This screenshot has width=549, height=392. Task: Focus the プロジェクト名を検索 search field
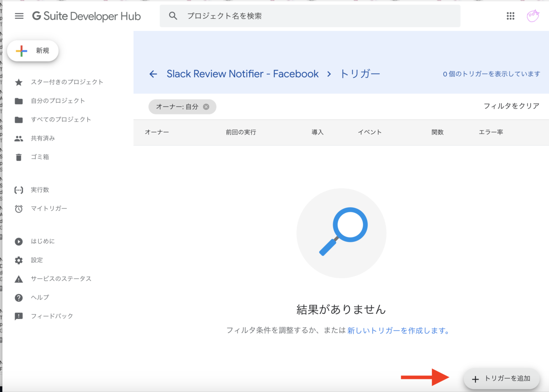point(310,16)
